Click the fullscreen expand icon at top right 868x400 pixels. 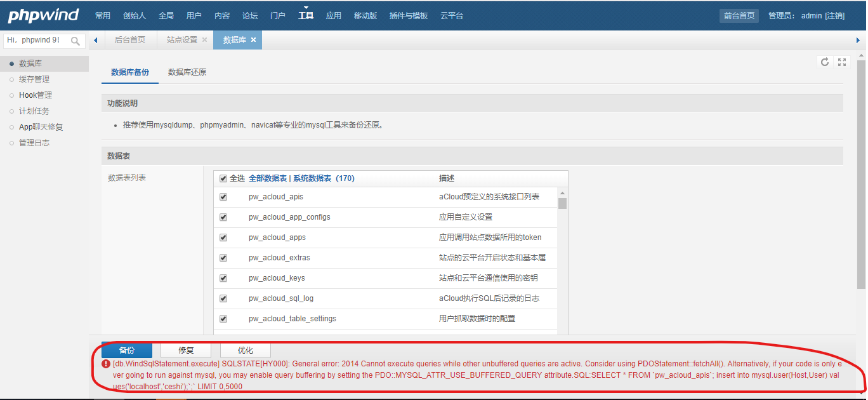(x=842, y=62)
